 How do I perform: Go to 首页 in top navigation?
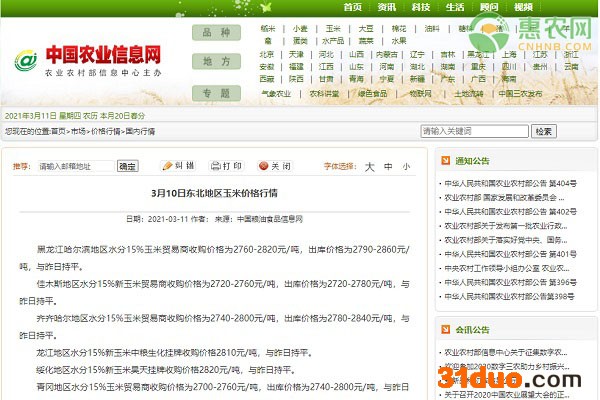tap(352, 6)
